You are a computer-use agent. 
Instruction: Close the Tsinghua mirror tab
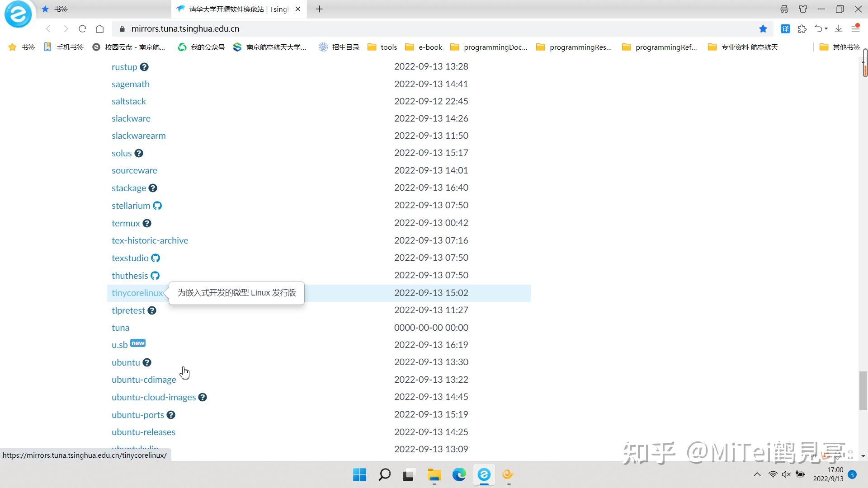(298, 9)
